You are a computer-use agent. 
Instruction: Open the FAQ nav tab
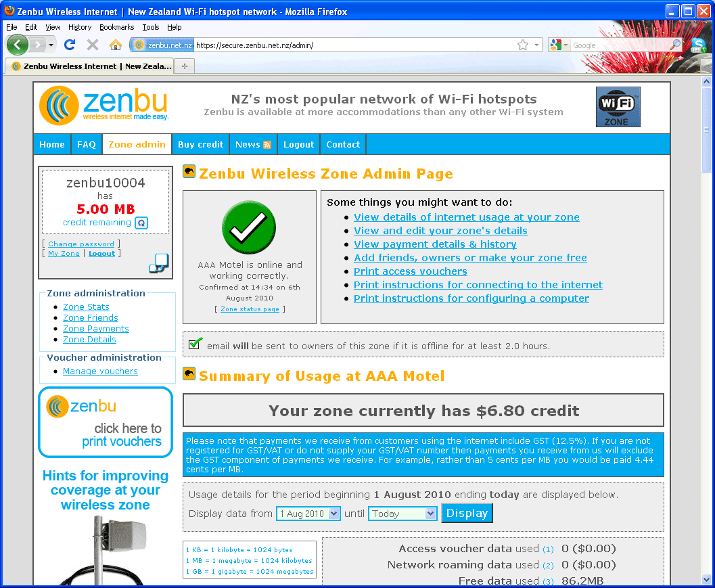(x=86, y=144)
